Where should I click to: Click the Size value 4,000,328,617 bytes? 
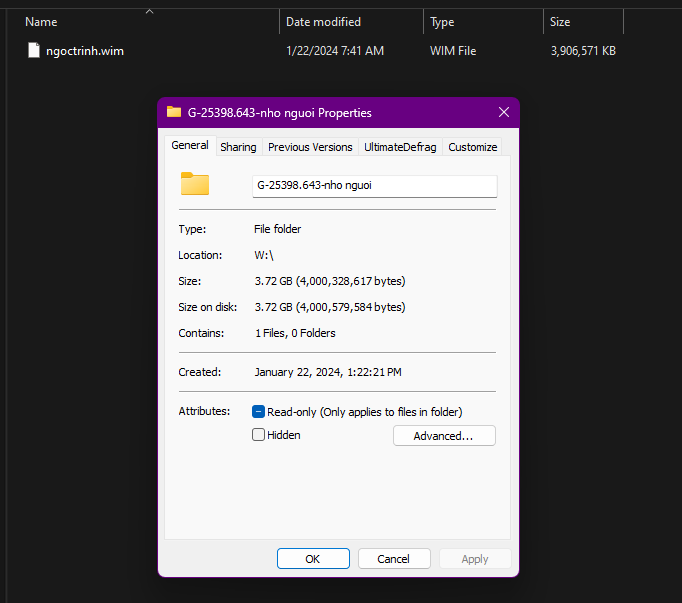330,281
